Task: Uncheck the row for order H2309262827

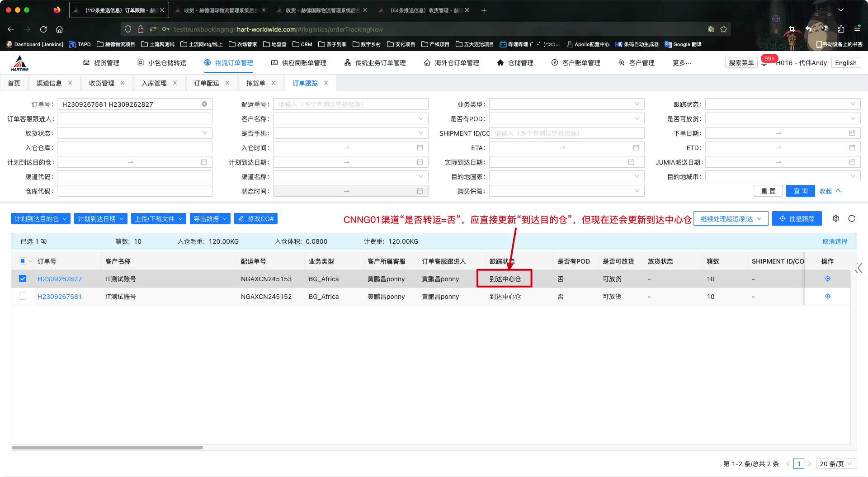Action: (x=23, y=279)
